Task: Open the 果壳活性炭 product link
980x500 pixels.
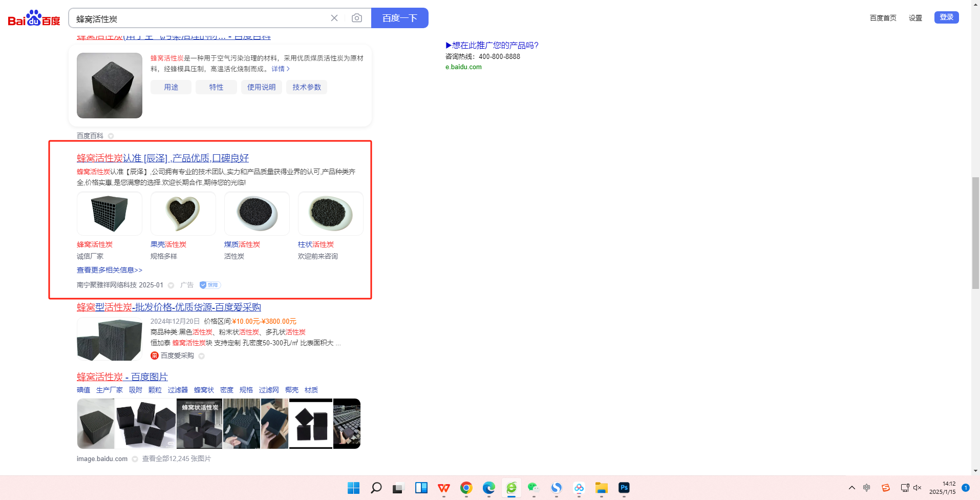Action: coord(168,245)
